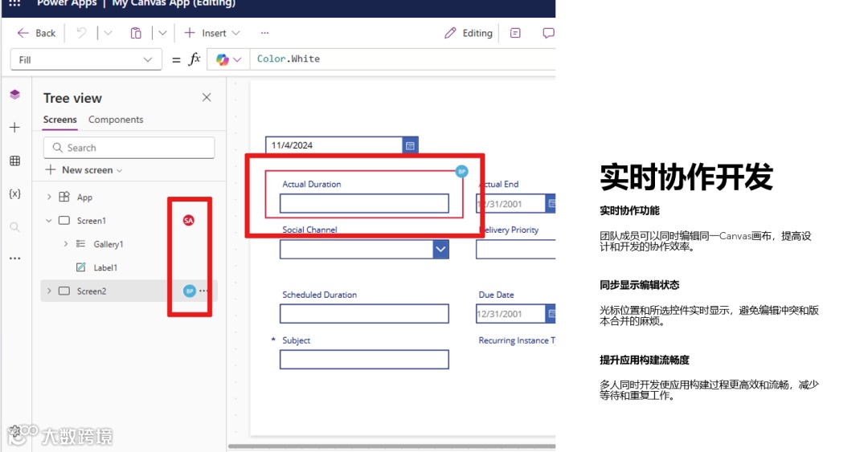The width and height of the screenshot is (868, 452).
Task: Select Gallery1 in the tree view
Action: 108,244
